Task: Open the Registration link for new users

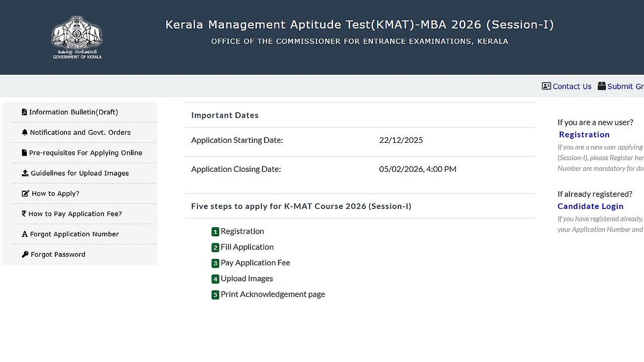Action: 584,134
